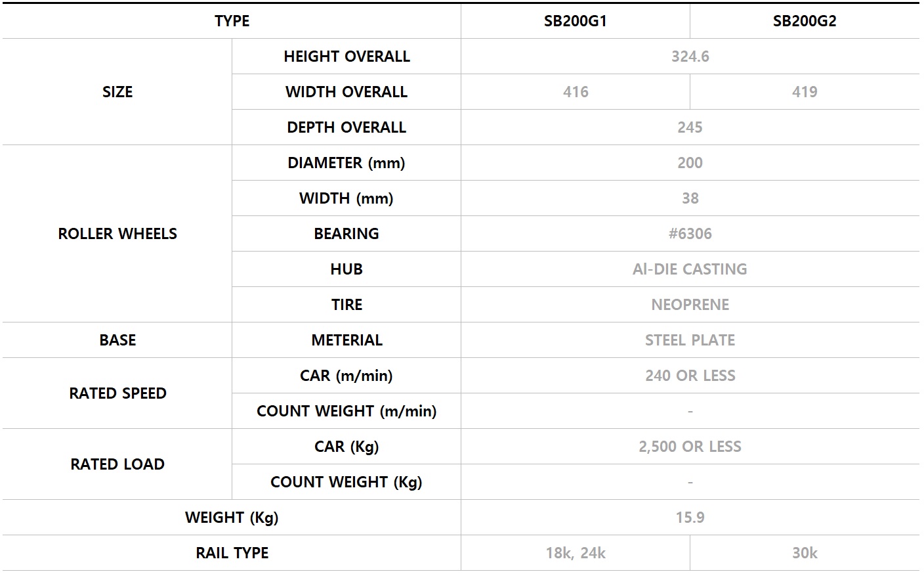The width and height of the screenshot is (924, 576).
Task: Click the RATED LOAD category cell
Action: [117, 464]
